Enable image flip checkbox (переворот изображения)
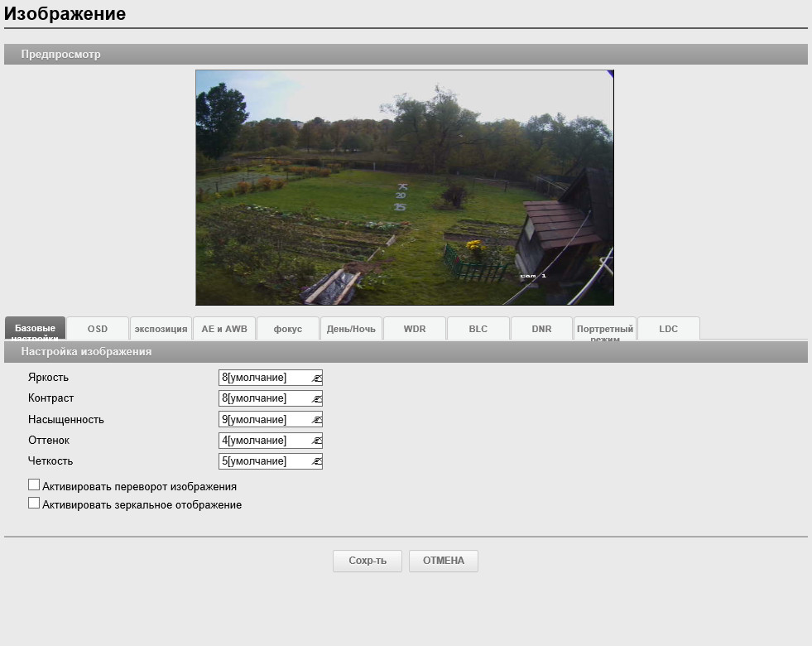 click(34, 485)
